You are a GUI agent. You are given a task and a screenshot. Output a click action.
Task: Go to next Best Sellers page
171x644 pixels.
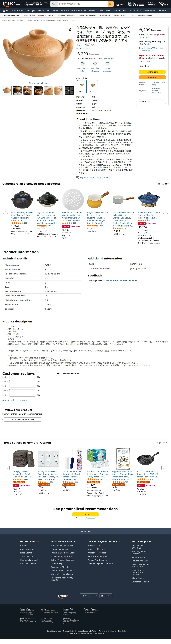point(164,467)
